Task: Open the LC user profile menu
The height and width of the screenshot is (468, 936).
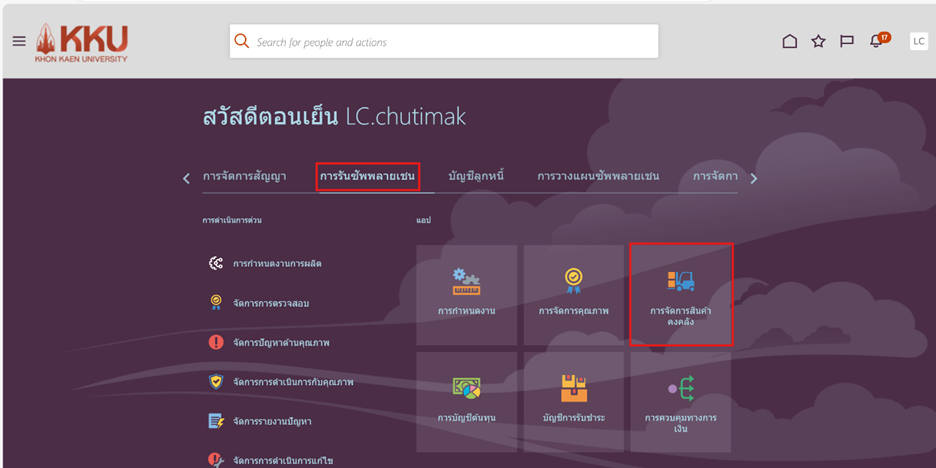Action: 918,41
